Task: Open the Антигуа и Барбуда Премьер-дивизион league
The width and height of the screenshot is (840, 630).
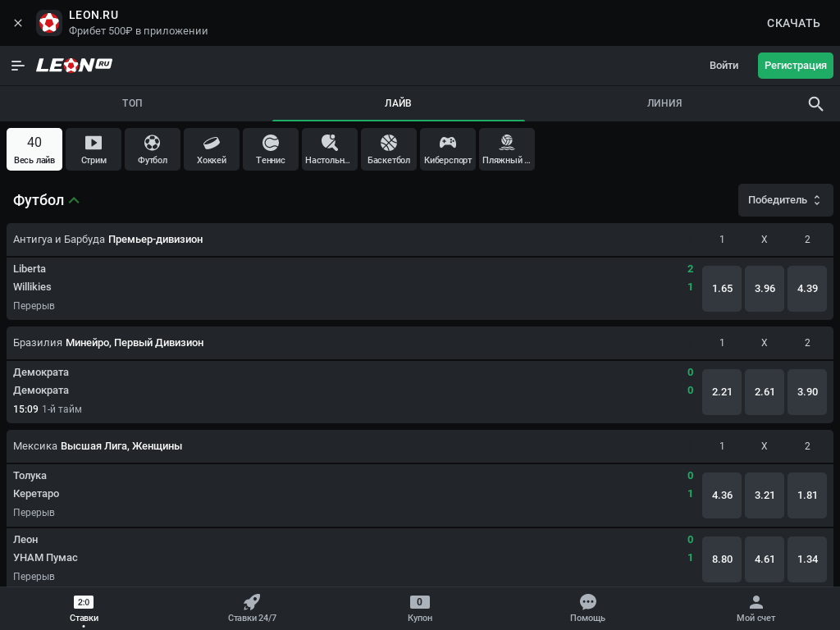Action: tap(108, 240)
